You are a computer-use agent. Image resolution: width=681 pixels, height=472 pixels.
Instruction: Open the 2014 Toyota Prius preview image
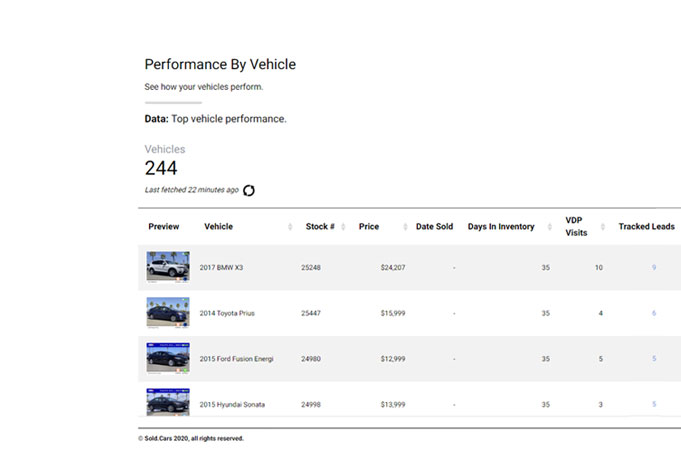[x=167, y=313]
